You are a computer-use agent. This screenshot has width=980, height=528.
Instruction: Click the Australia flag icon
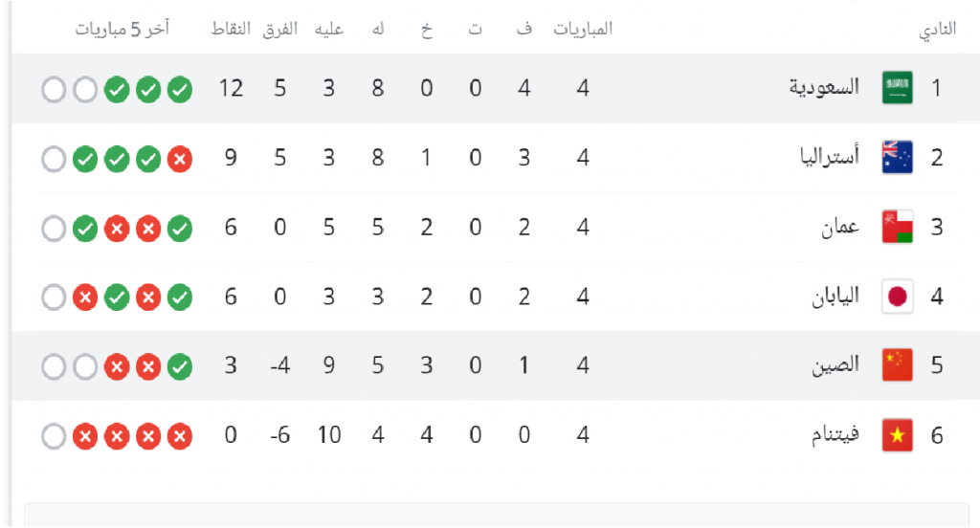click(x=897, y=157)
